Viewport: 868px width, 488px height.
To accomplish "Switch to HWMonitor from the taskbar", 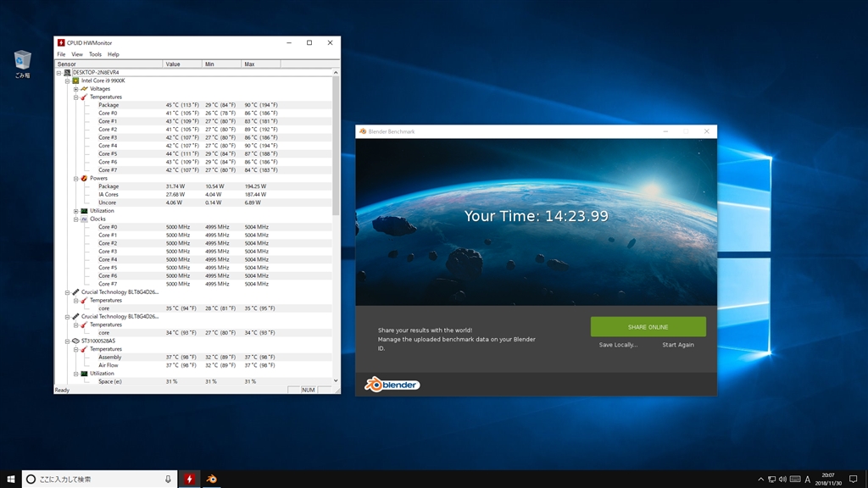I will (189, 480).
